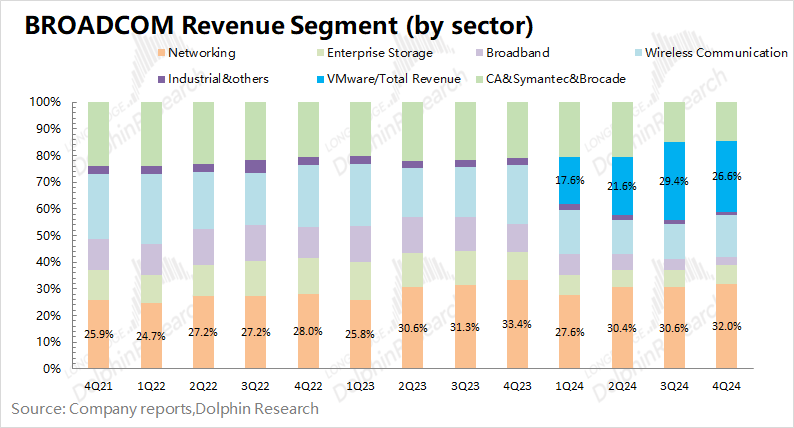794x428 pixels.
Task: Click the 60% y-axis label
Action: tap(48, 209)
